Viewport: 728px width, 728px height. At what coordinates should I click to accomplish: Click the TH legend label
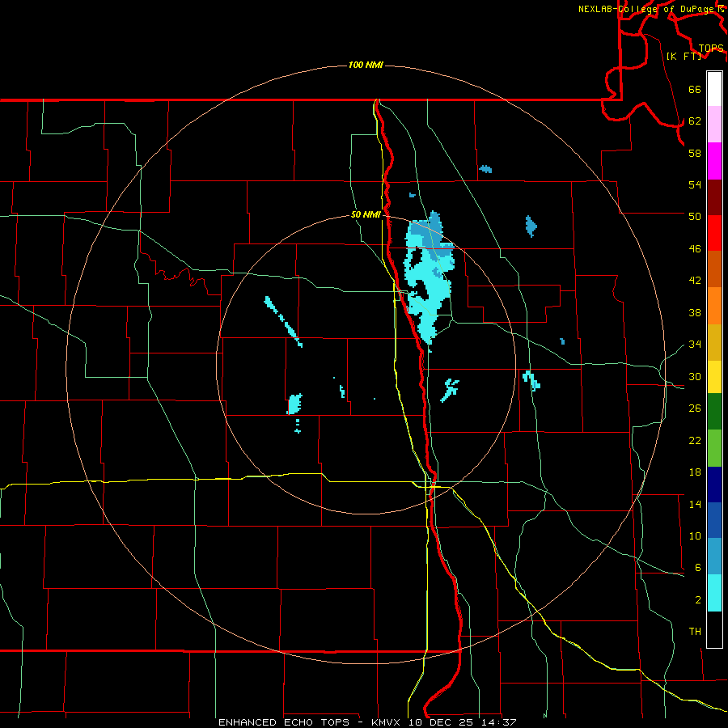point(695,632)
